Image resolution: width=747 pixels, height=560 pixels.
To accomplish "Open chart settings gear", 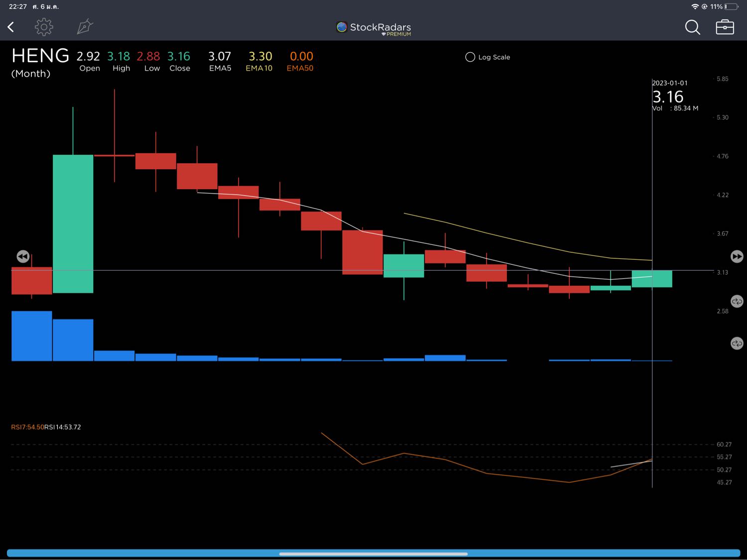I will 44,27.
